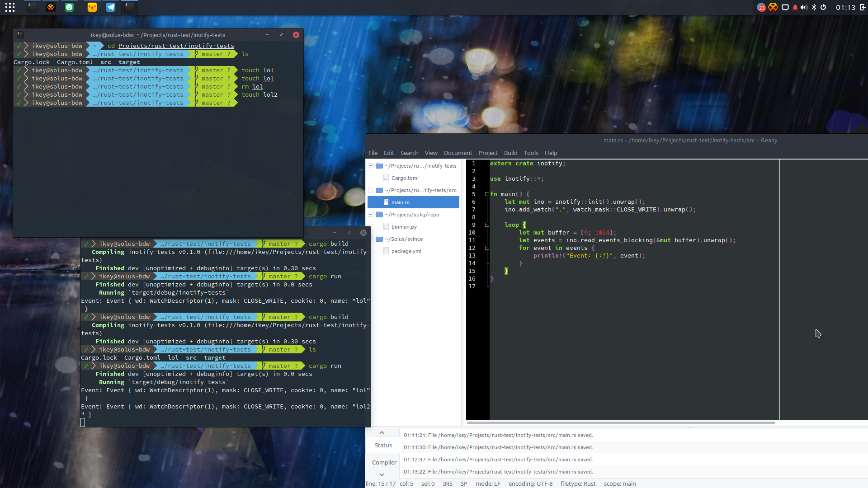The height and width of the screenshot is (488, 868).
Task: Open the File menu in Geany
Action: (x=373, y=153)
